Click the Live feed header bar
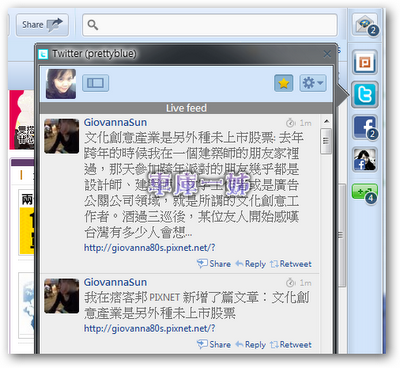 (186, 108)
